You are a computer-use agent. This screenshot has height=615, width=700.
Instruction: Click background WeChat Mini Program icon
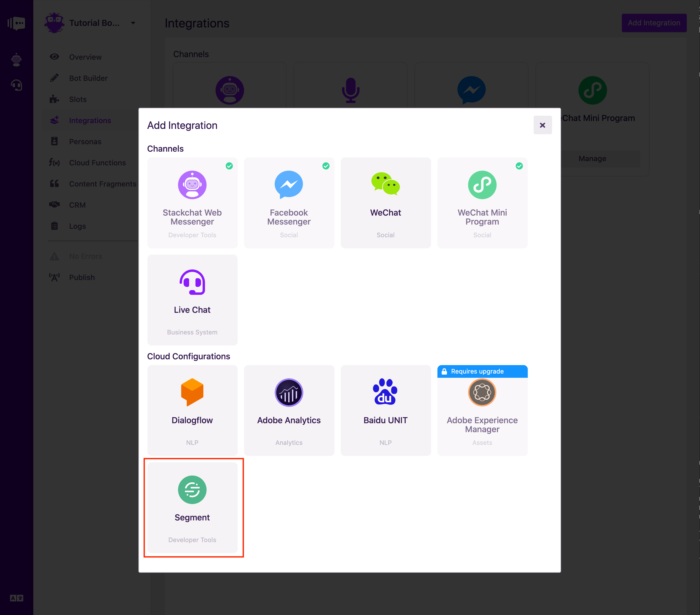[592, 90]
